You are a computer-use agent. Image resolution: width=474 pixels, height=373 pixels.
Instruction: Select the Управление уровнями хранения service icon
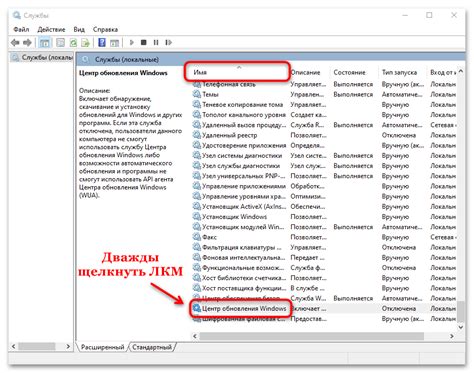click(197, 196)
